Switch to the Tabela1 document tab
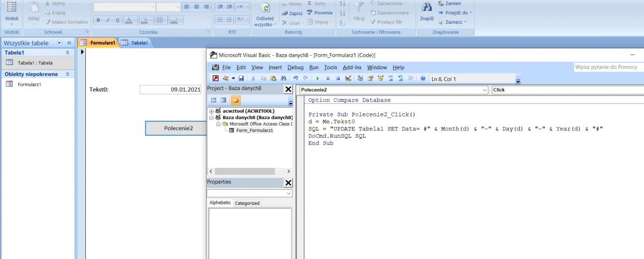644x259 pixels. tap(135, 43)
